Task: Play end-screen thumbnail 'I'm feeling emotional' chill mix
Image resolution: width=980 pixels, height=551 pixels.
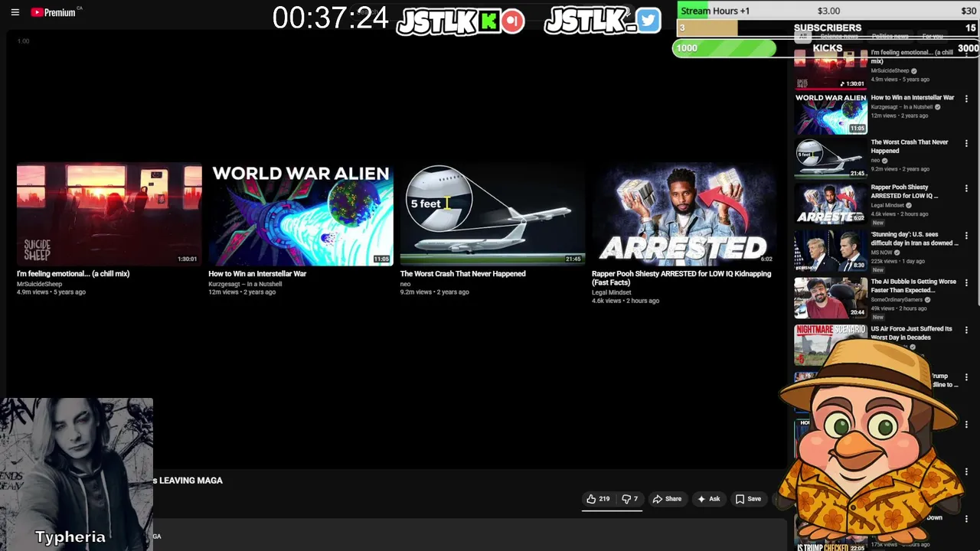Action: (109, 214)
